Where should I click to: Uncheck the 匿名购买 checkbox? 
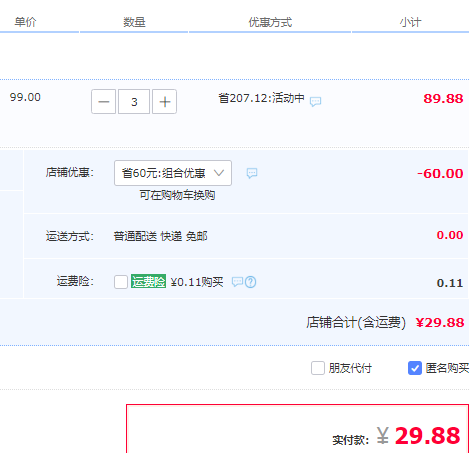[415, 368]
